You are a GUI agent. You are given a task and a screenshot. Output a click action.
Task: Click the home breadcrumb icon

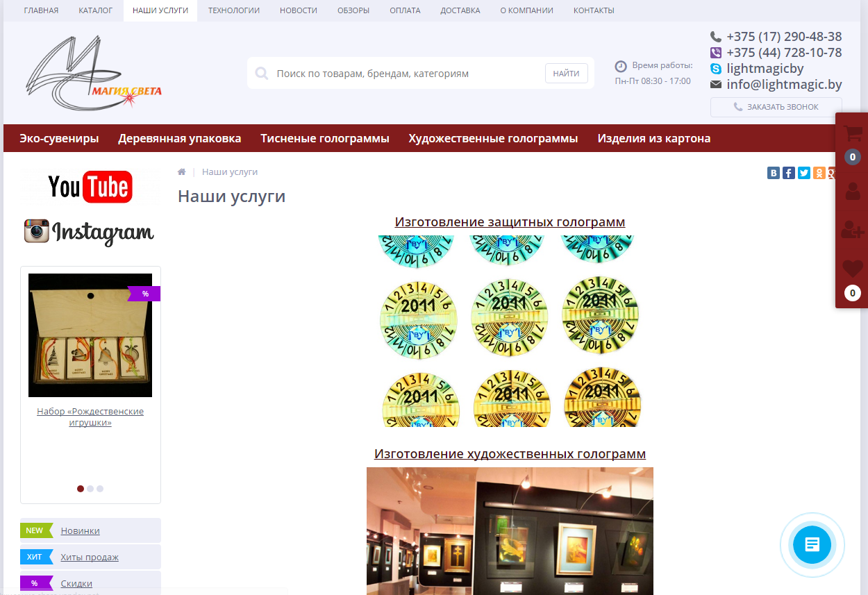[182, 171]
